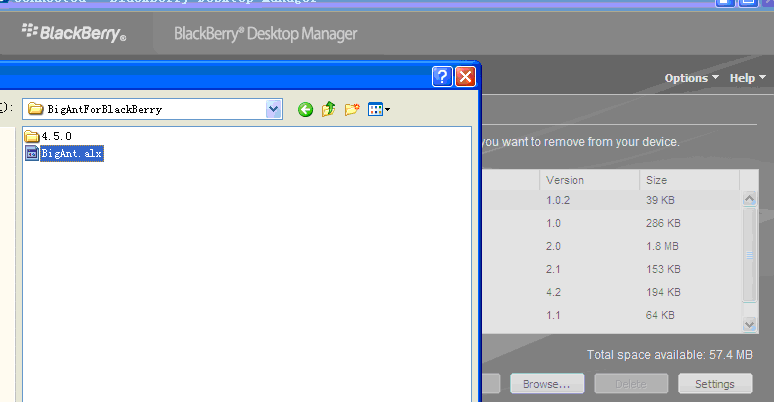
Task: Select the row sized 286 KB
Action: (611, 223)
